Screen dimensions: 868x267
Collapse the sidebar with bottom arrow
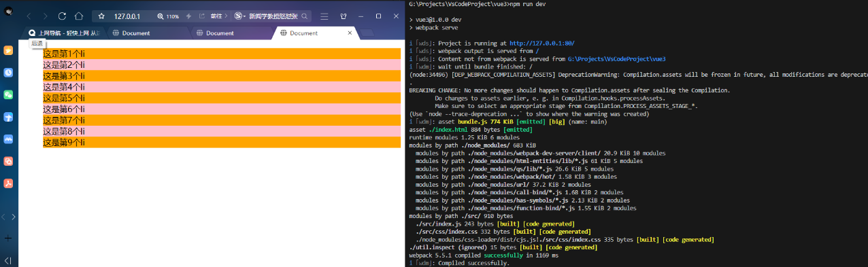tap(8, 260)
